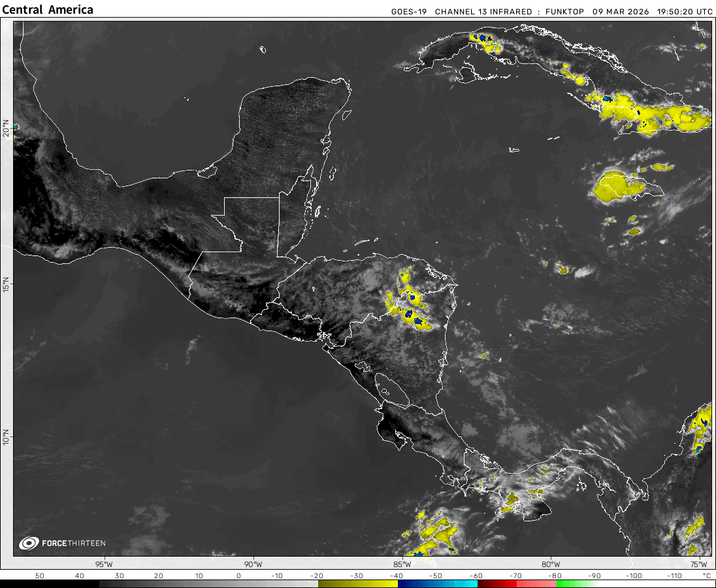Click the Force Thirteen swirl logo icon
This screenshot has width=716, height=588.
(x=29, y=543)
